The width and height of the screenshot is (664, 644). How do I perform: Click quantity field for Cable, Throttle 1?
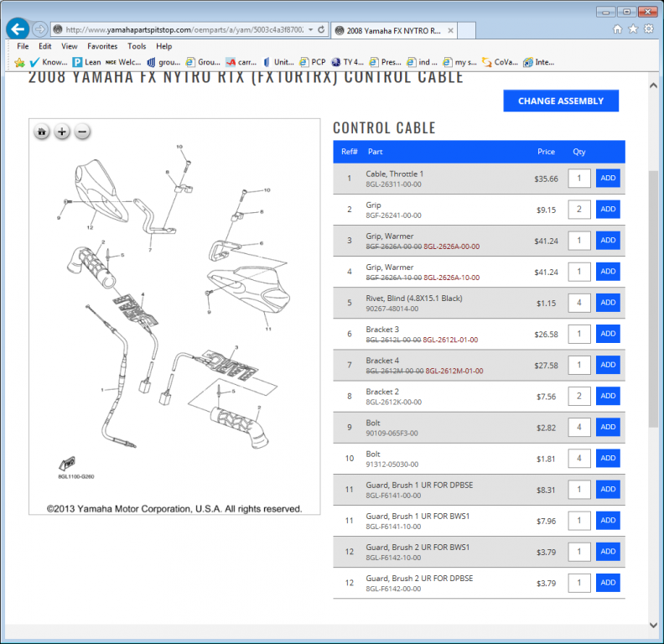click(x=578, y=178)
